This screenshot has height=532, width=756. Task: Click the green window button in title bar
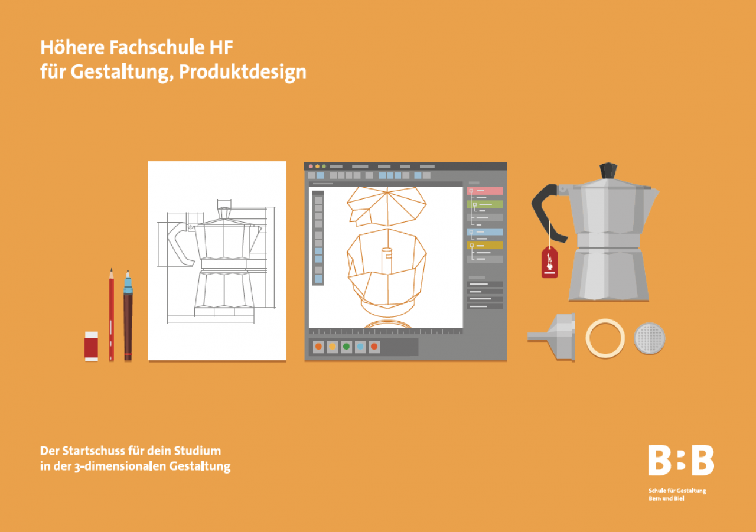tap(324, 167)
